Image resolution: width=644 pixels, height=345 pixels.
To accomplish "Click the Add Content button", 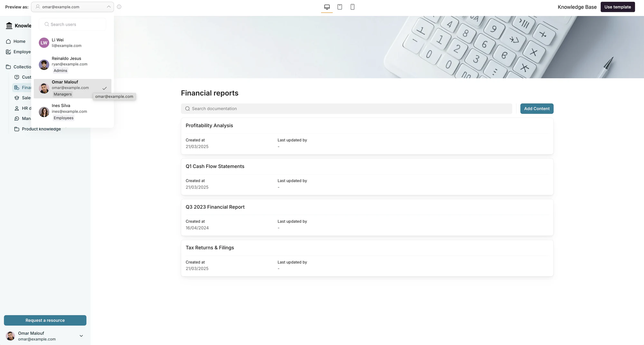I will [x=537, y=109].
